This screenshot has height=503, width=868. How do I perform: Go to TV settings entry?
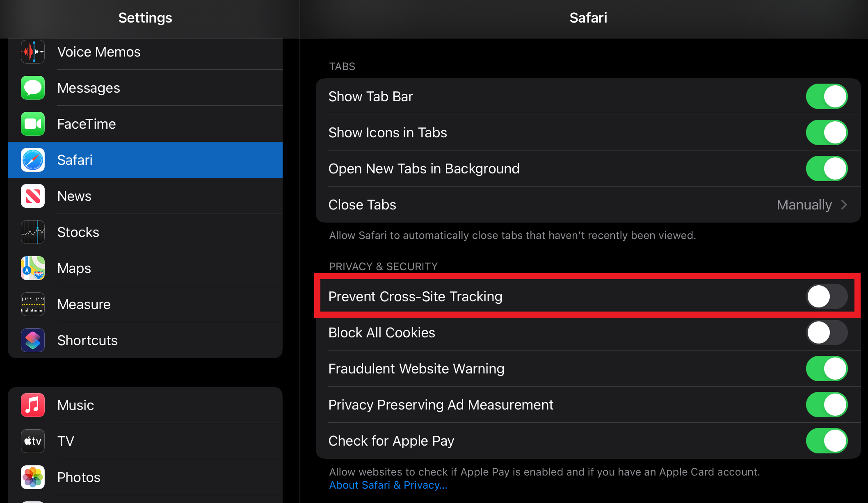(x=145, y=441)
